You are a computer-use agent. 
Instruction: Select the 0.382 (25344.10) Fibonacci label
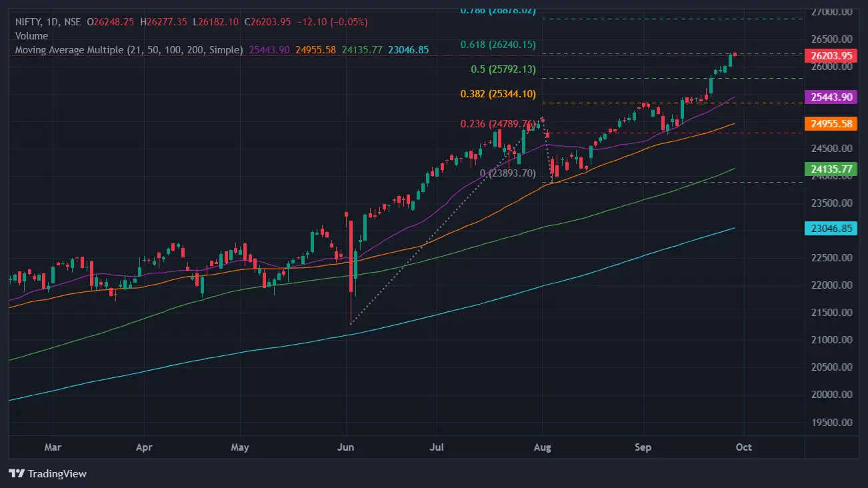tap(498, 94)
